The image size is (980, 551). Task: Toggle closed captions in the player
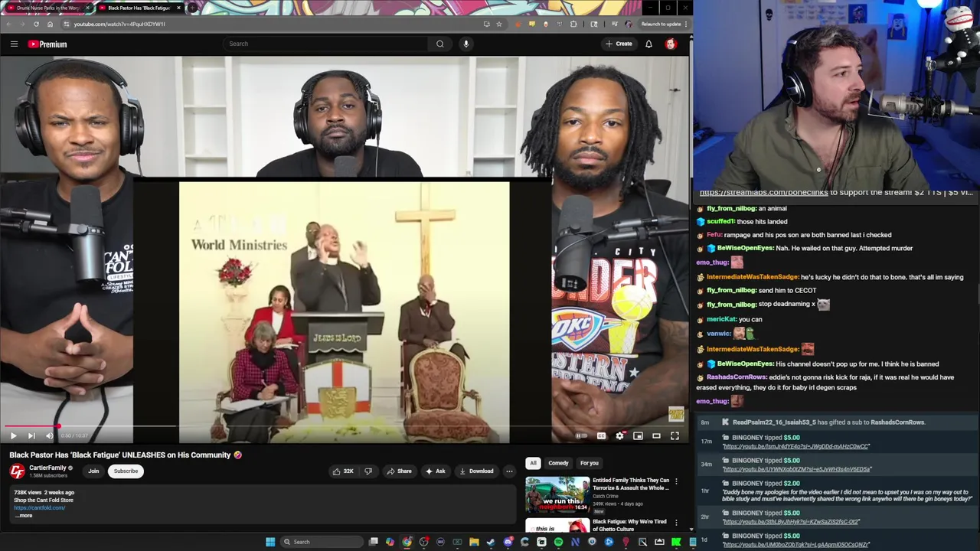coord(601,435)
